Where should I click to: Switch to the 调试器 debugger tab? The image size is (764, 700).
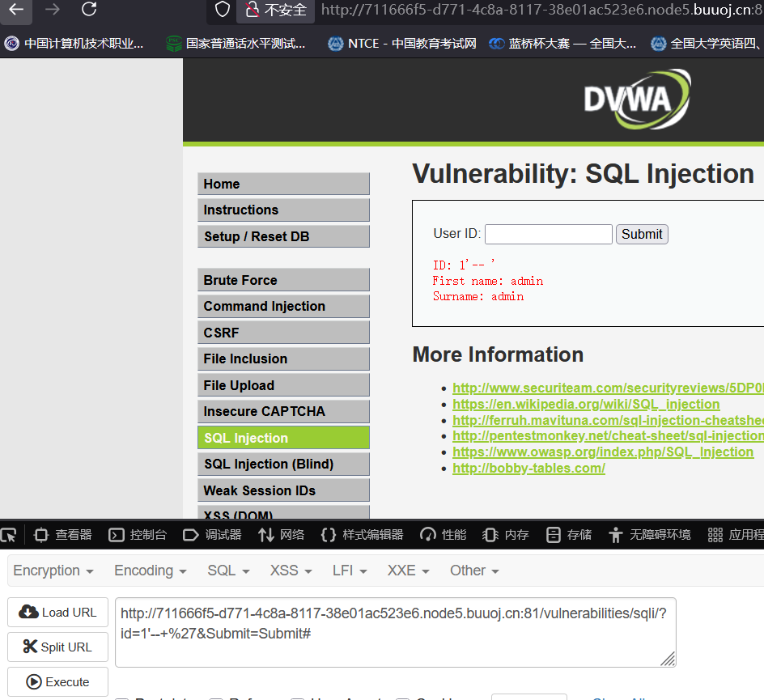[212, 535]
